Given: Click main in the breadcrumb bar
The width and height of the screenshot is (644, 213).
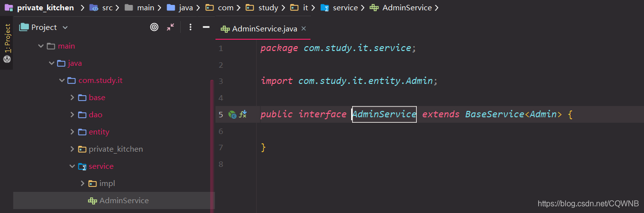Looking at the screenshot, I should click(x=145, y=8).
